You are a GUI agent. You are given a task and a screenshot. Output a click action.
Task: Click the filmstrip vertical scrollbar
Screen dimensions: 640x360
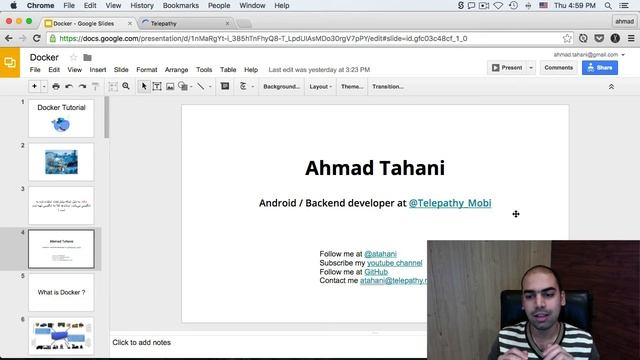(x=107, y=118)
